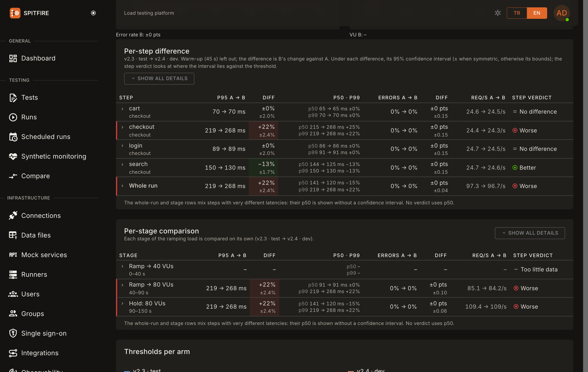Expand the Ramp → 40 VUs stage
Screen dimensions: 588x372
(123, 266)
